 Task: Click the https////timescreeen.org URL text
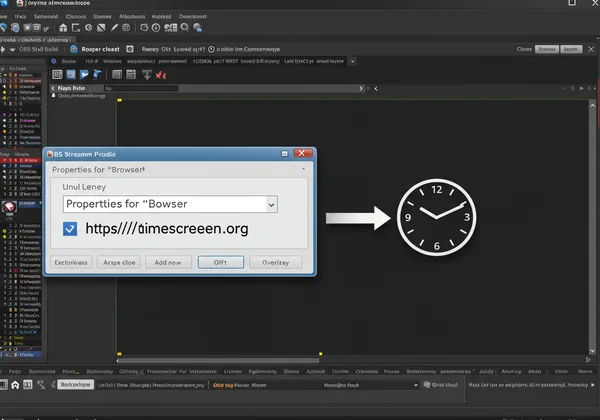point(167,229)
